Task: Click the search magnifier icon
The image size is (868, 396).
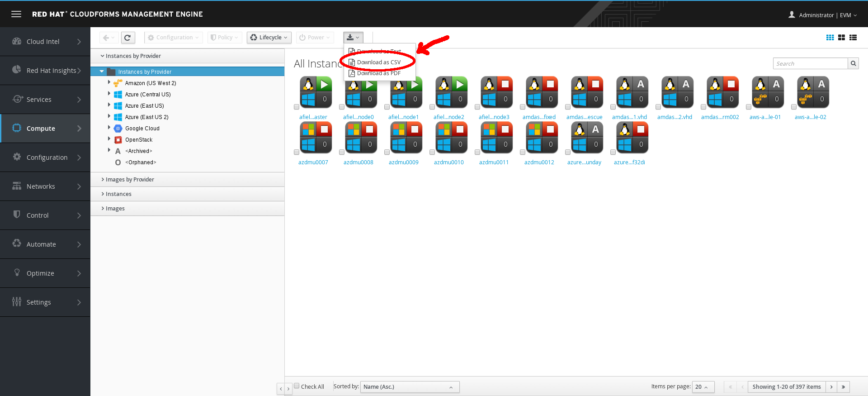Action: coord(853,63)
